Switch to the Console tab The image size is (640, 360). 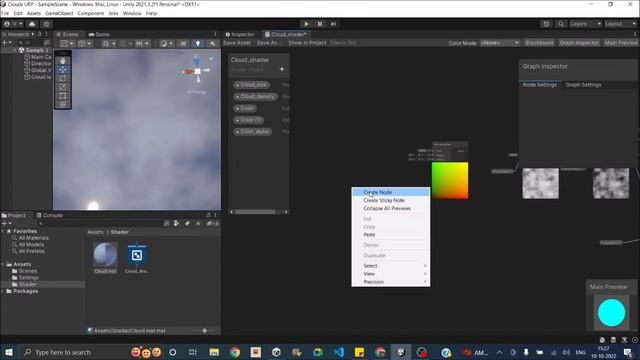[x=49, y=215]
